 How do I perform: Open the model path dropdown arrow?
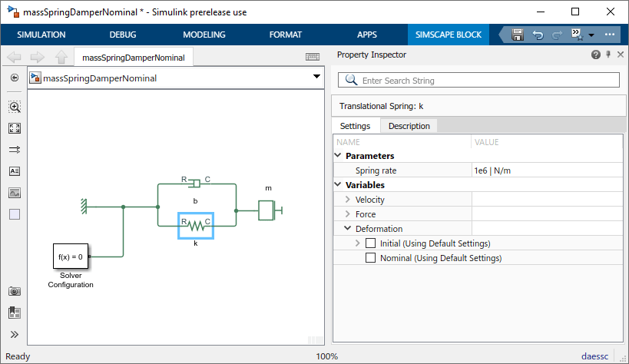pyautogui.click(x=316, y=78)
